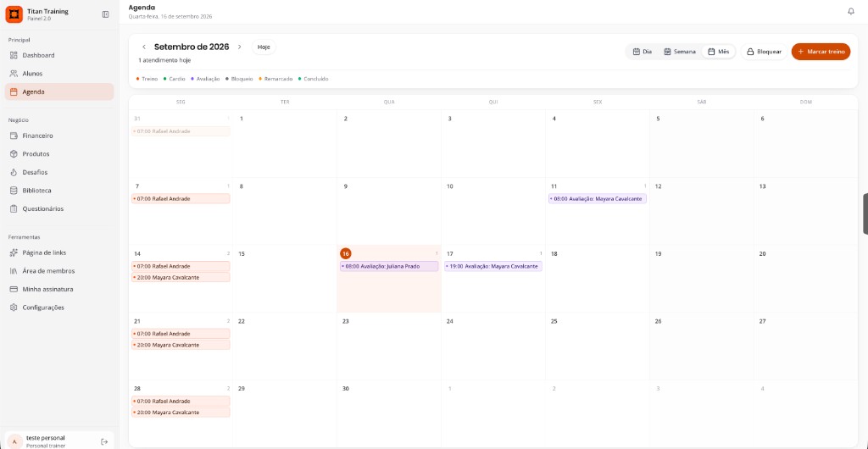868x449 pixels.
Task: Select day 1 in the first row
Action: [x=242, y=119]
